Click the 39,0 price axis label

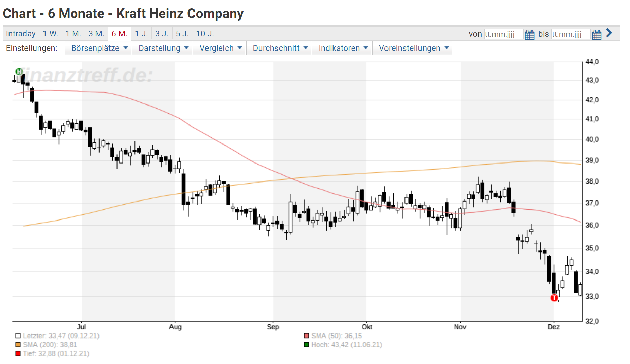coord(592,160)
